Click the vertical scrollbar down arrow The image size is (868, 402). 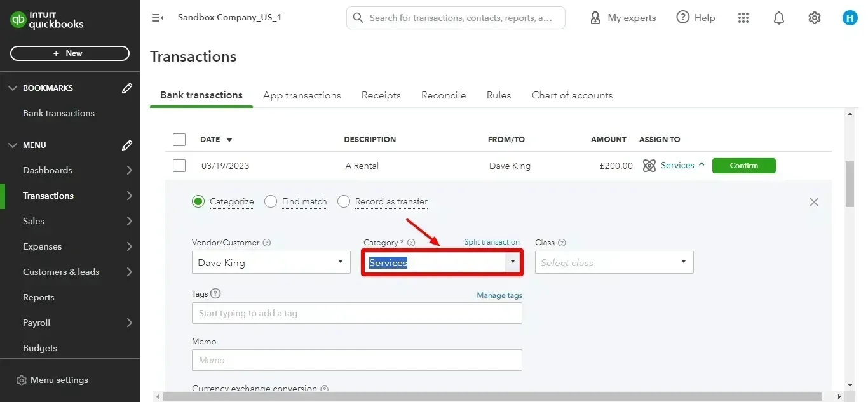(x=850, y=385)
